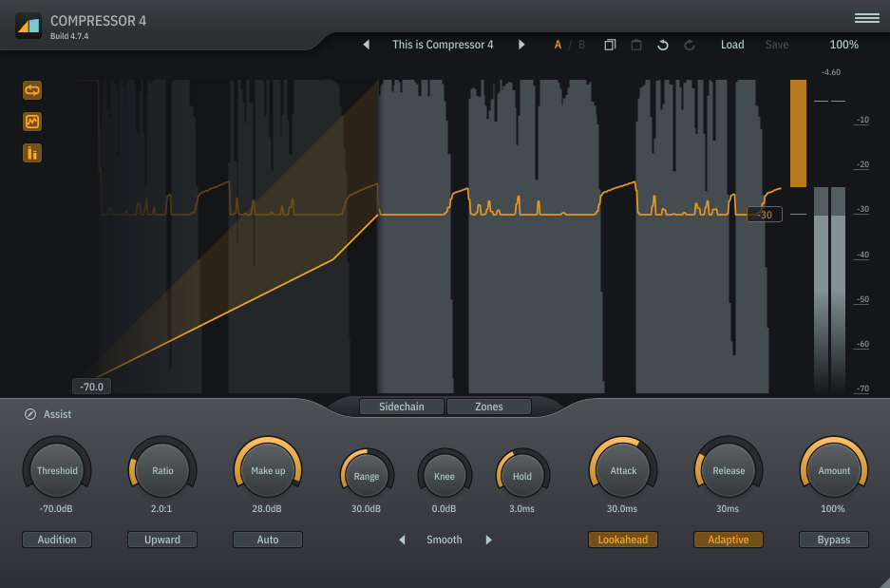Click the undo arrow icon
Screen dimensions: 890x588
pos(663,45)
